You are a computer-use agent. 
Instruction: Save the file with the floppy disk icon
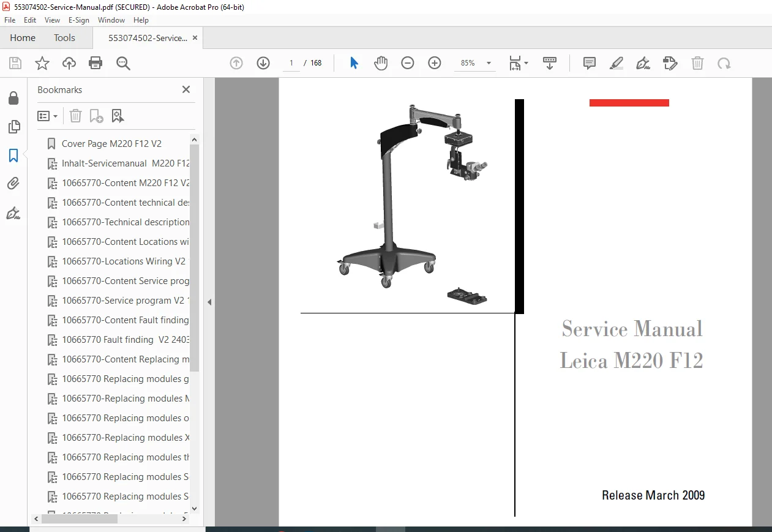coord(15,63)
